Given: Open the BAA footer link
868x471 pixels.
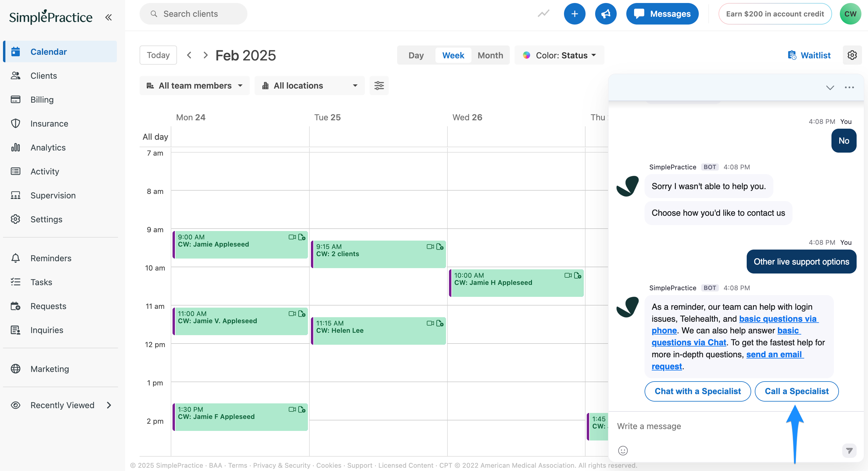Looking at the screenshot, I should 215,465.
